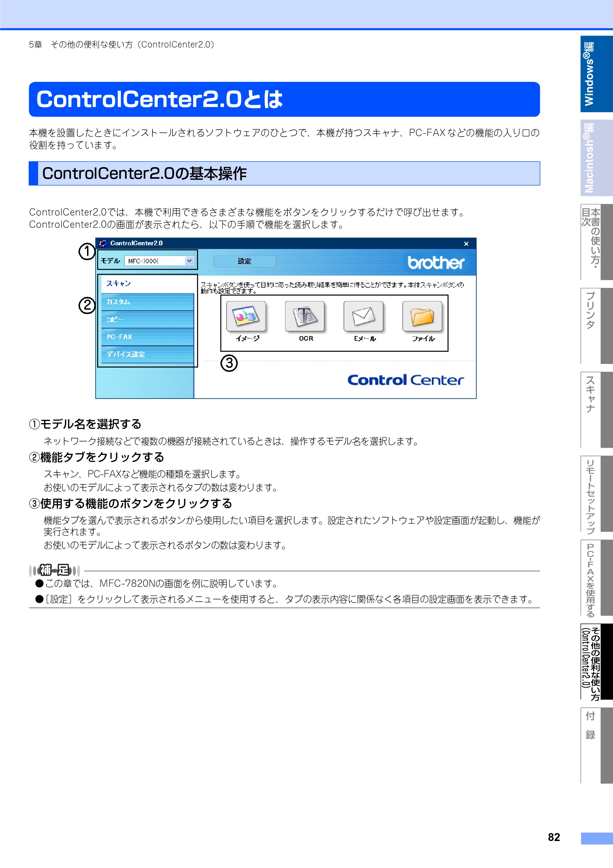This screenshot has width=613, height=868.
Task: Click the note mentioning MFC-7820N
Action: (157, 583)
